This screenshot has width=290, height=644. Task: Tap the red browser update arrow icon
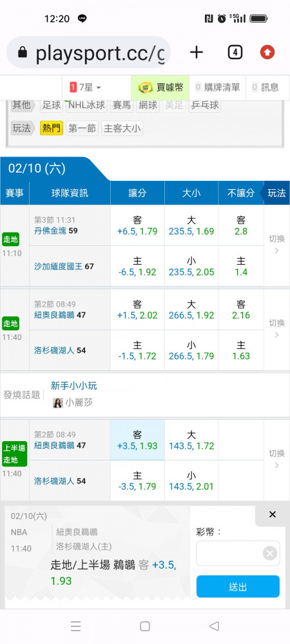click(x=267, y=52)
